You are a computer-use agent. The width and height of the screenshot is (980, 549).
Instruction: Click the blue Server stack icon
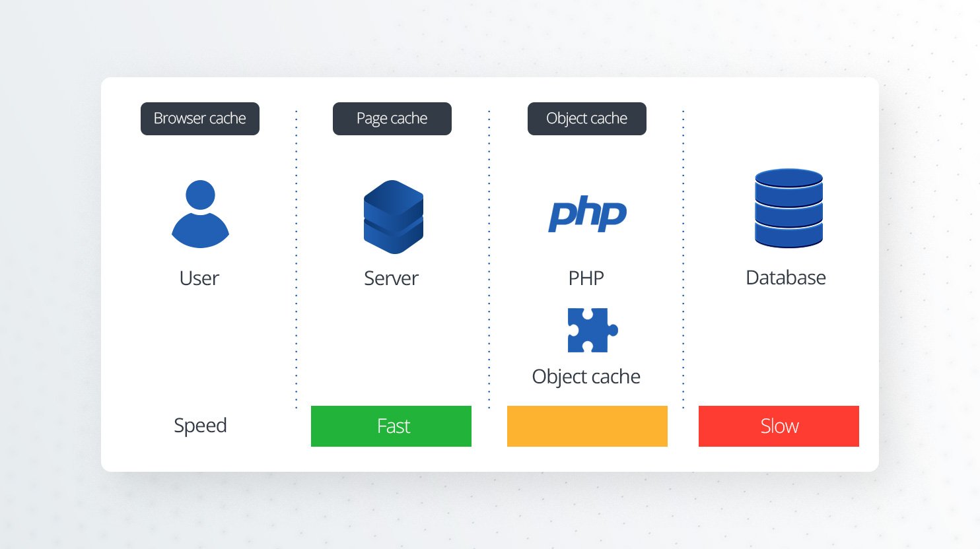393,216
